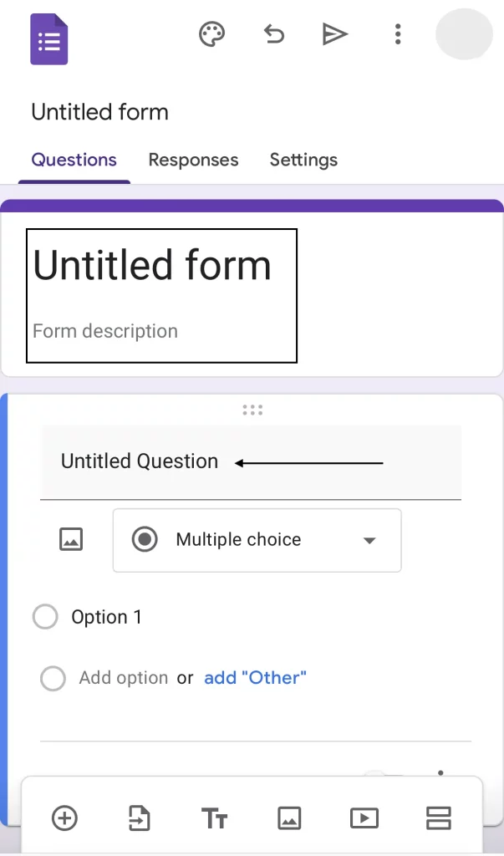Insert an image from bottom toolbar
Image resolution: width=504 pixels, height=856 pixels.
(289, 818)
